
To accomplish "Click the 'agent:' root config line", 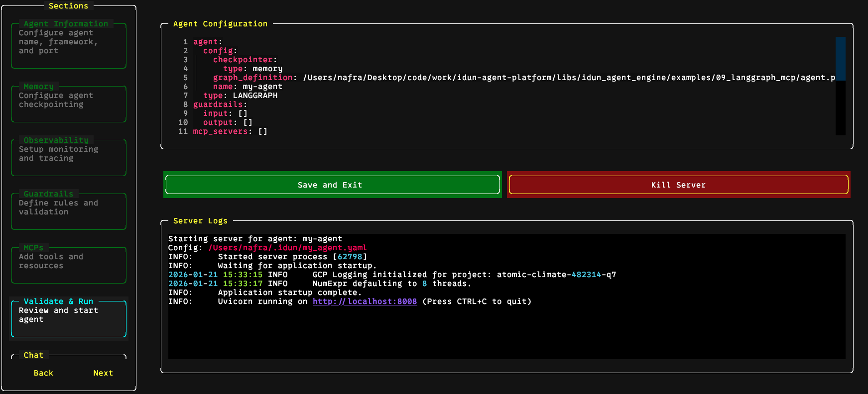I will coord(208,42).
